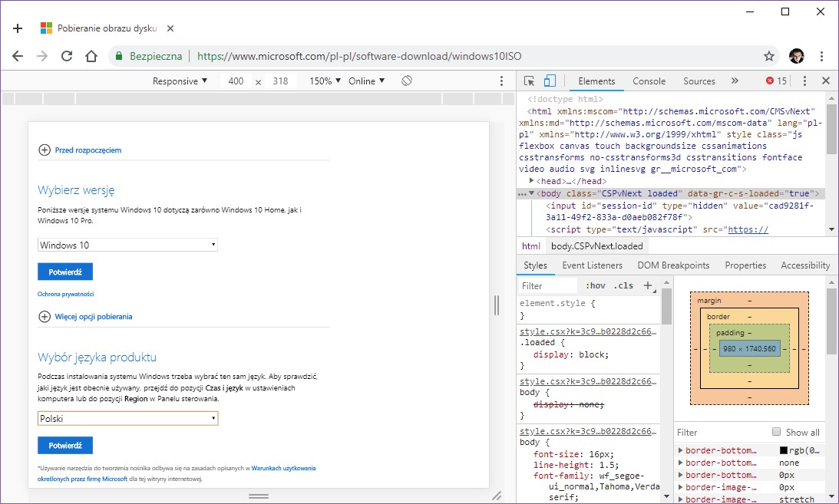This screenshot has height=504, width=839.
Task: Bookmark this page with the star
Action: tap(769, 56)
